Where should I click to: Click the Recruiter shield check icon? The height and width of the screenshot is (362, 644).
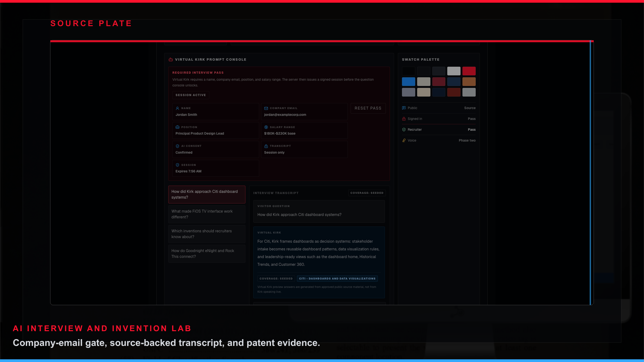404,130
